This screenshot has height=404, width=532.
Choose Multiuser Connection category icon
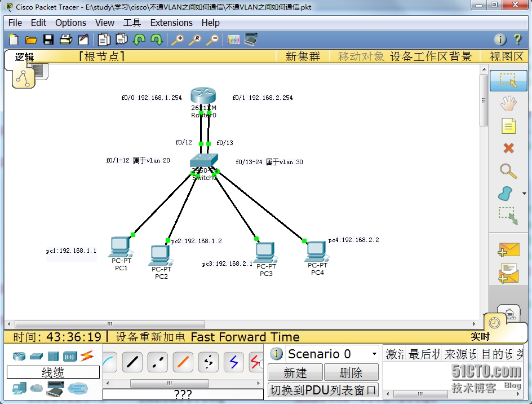[78, 388]
